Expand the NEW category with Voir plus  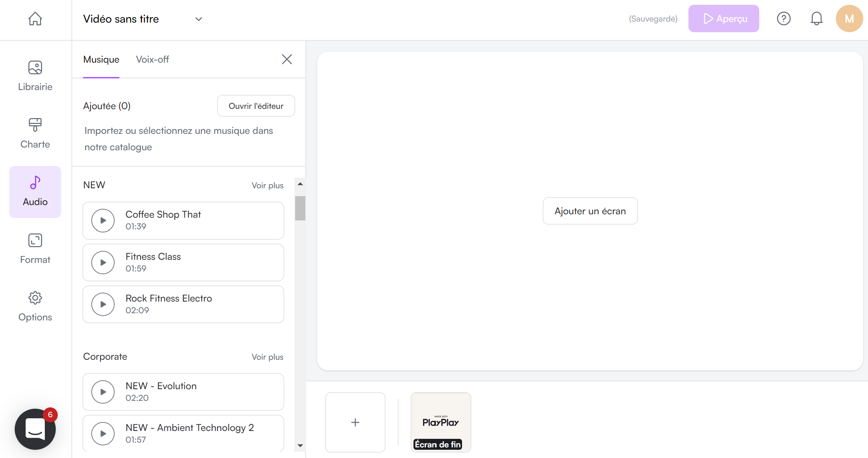pos(267,185)
